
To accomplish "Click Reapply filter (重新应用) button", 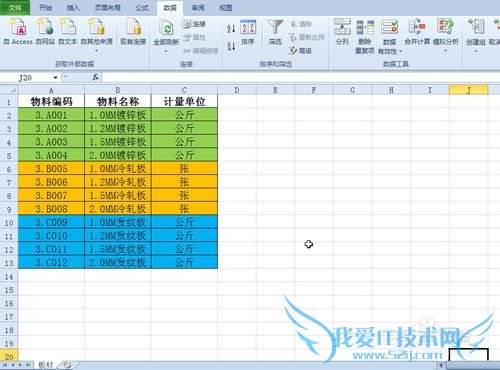I will 307,37.
